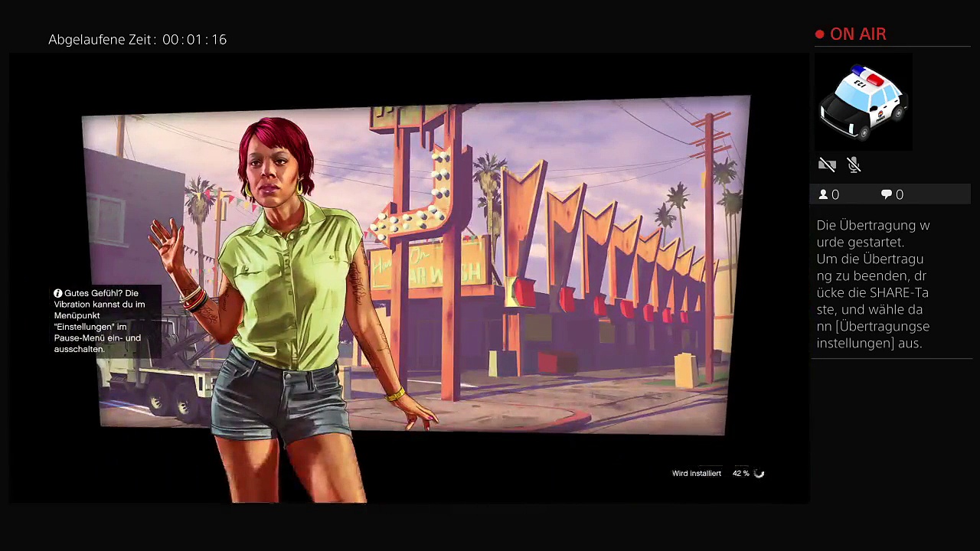This screenshot has height=551, width=980.
Task: Open the police car avatar thumbnail
Action: click(x=862, y=102)
